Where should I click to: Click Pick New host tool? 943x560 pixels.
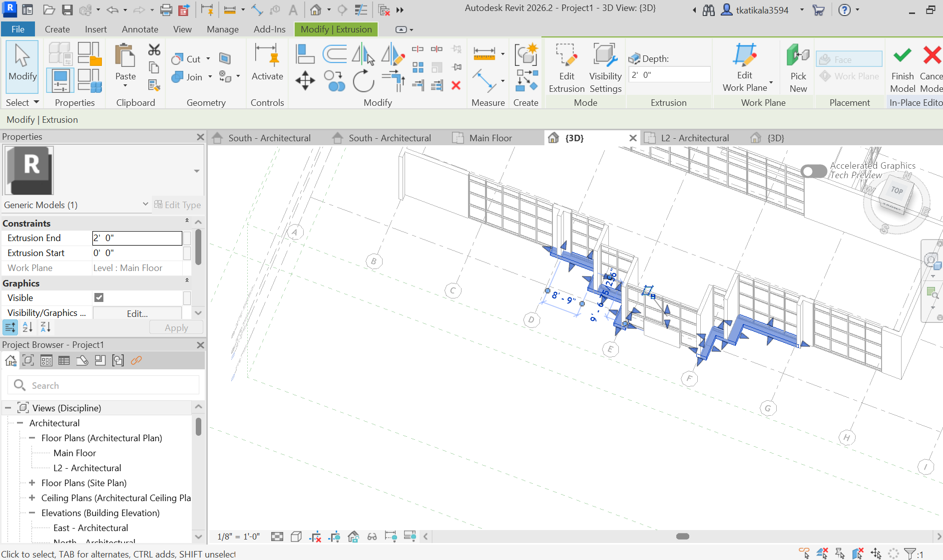(x=798, y=68)
